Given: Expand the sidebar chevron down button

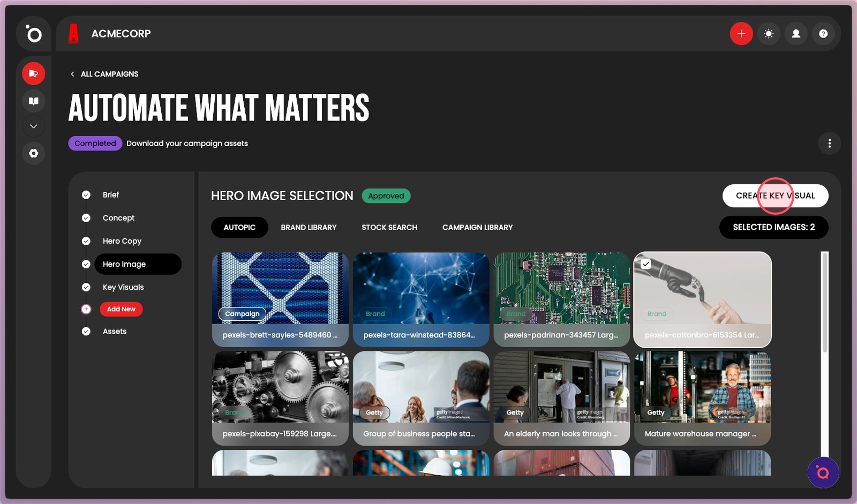Looking at the screenshot, I should pos(34,126).
